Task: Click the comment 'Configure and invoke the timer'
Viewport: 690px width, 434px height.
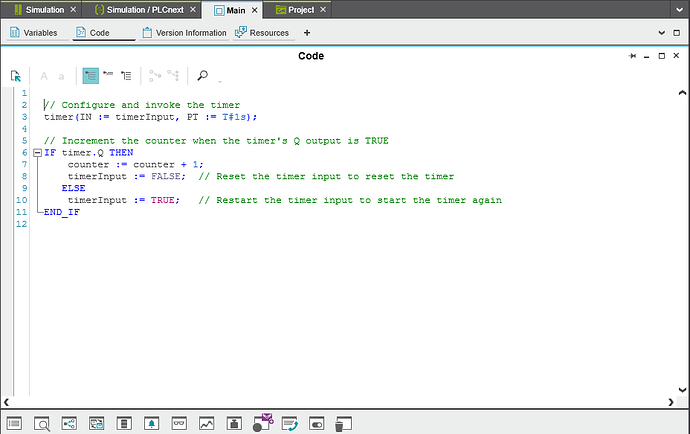Action: [x=142, y=105]
